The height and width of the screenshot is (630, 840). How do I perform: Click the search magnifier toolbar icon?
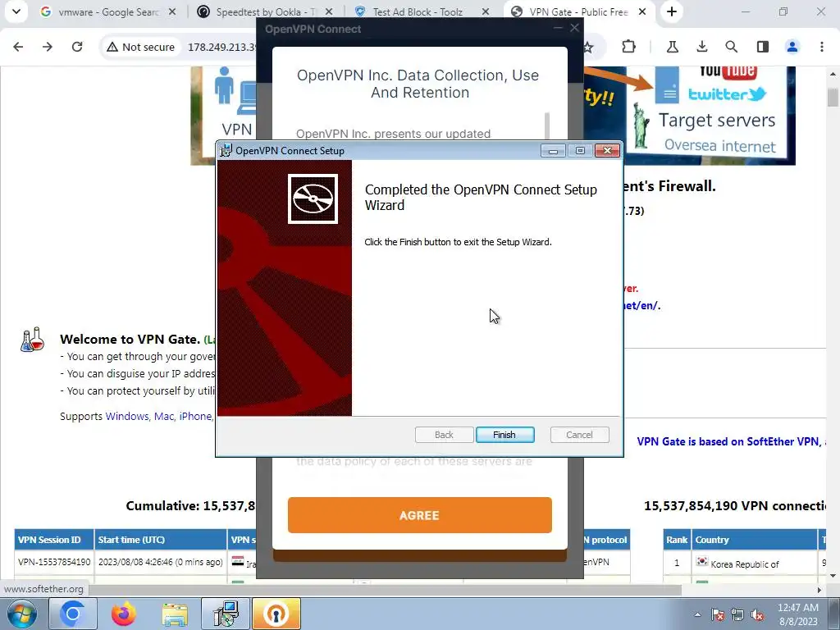click(x=731, y=47)
